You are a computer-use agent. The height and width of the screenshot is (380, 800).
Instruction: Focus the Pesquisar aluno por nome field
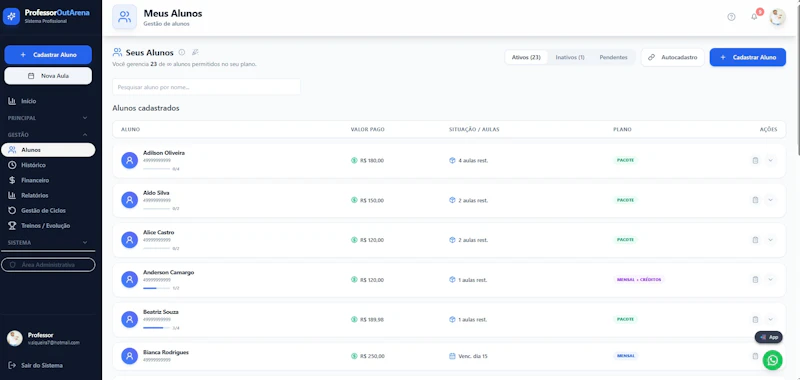coord(206,87)
